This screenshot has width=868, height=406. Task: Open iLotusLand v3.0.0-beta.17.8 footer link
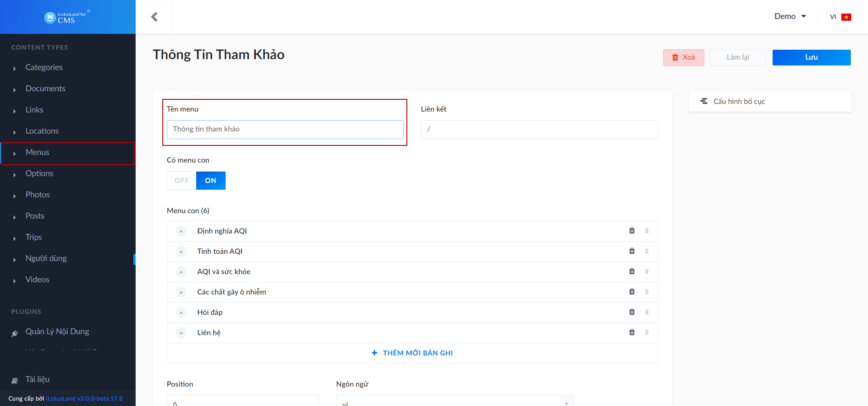click(84, 398)
